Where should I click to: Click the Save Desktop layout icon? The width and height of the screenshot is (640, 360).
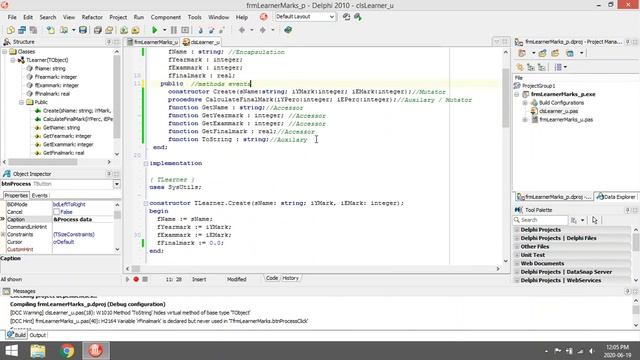[x=347, y=17]
